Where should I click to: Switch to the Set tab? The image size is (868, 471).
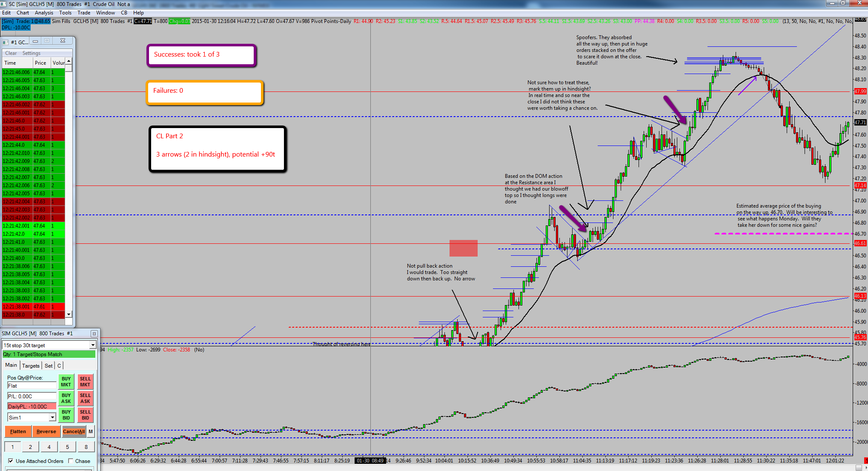point(49,365)
